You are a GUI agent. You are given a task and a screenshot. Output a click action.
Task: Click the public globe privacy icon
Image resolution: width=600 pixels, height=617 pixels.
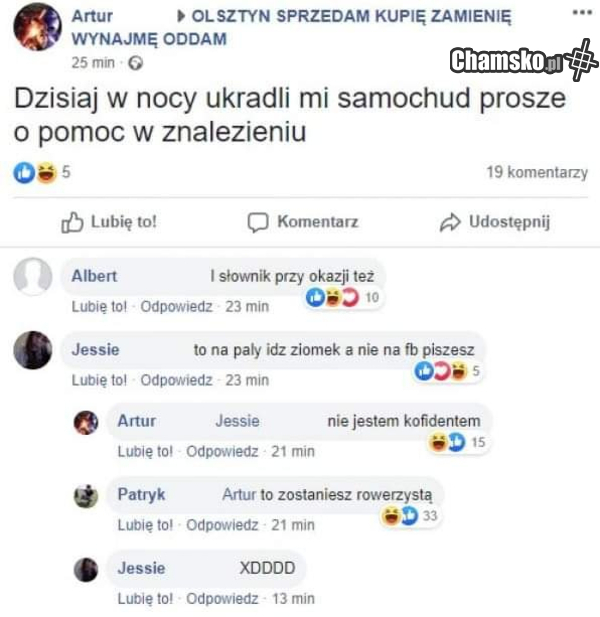(x=136, y=63)
